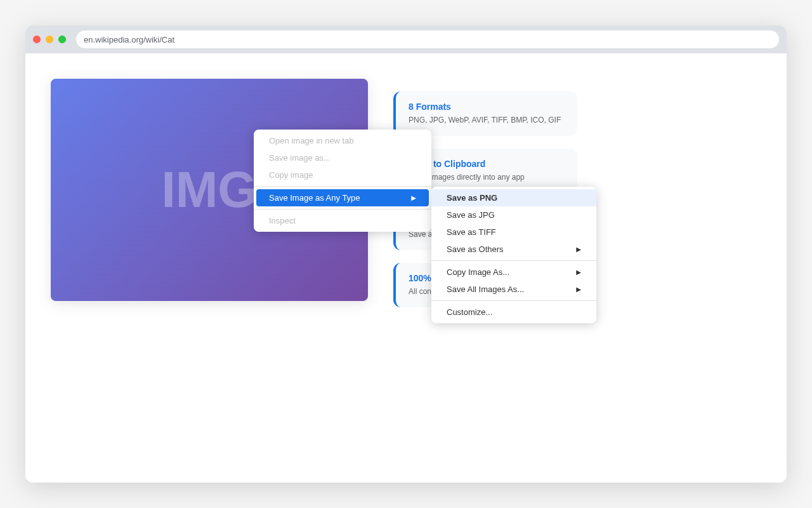Click Inspect context menu entry
Viewport: 812px width, 508px height.
343,220
